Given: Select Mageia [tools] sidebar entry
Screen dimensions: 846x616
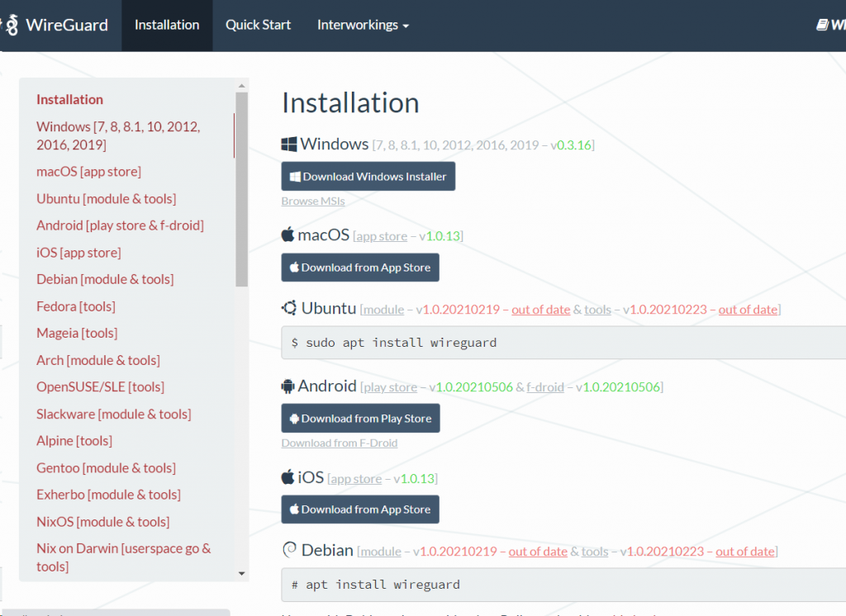Looking at the screenshot, I should pos(77,334).
